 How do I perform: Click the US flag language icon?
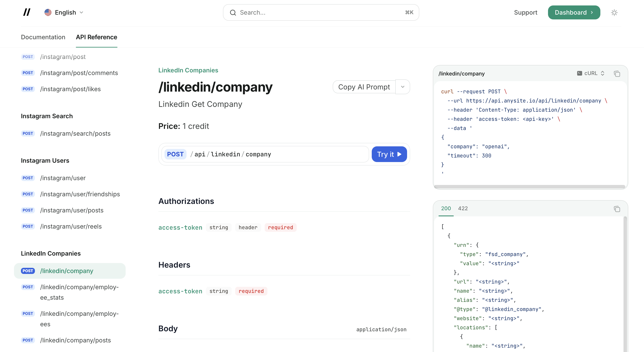pos(48,12)
